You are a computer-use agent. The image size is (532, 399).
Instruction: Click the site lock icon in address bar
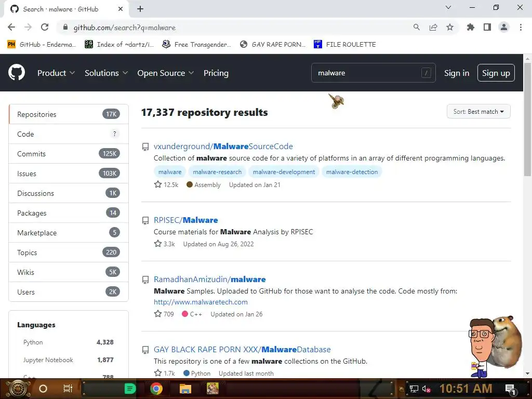65,27
